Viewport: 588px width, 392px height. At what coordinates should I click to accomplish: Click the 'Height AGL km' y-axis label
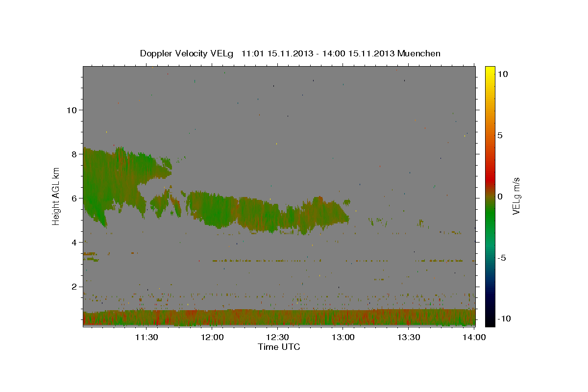click(56, 196)
